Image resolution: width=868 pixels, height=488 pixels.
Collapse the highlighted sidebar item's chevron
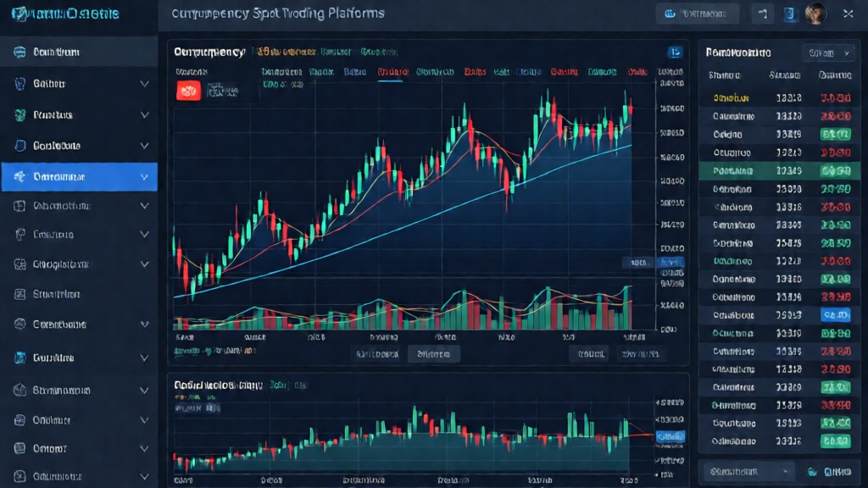tap(144, 177)
